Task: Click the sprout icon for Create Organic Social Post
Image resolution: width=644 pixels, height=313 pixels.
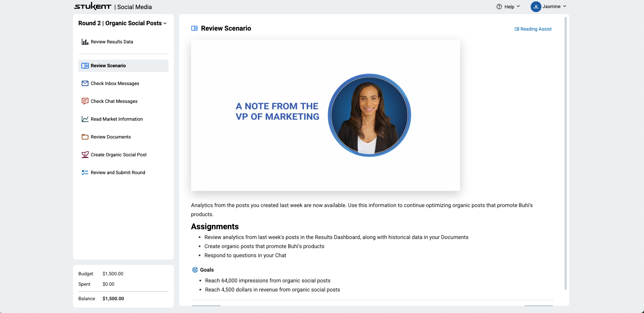Action: (85, 155)
